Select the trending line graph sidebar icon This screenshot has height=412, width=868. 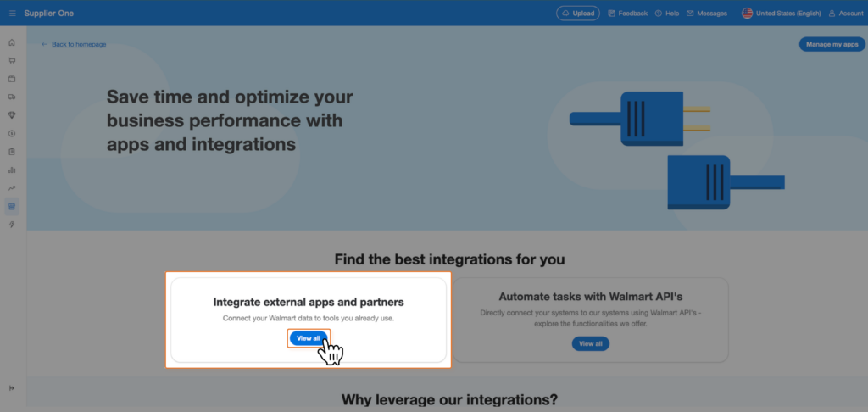[x=12, y=188]
